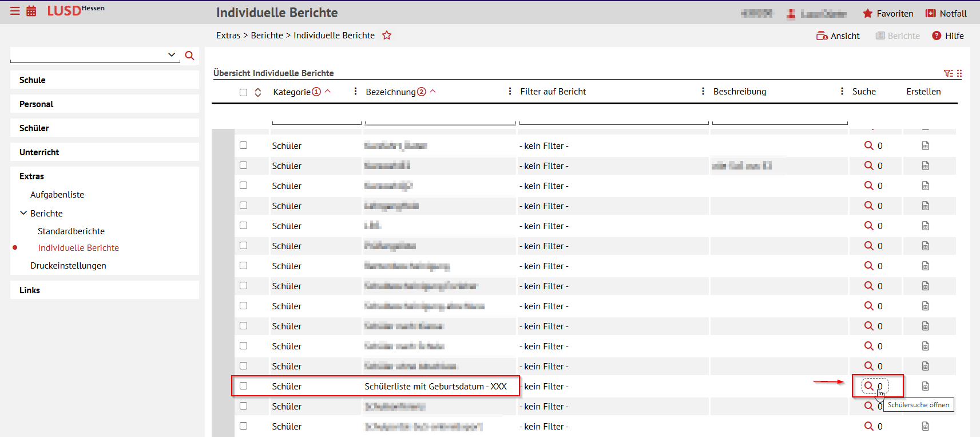Click create icon of the row with description
This screenshot has width=980, height=437.
click(x=926, y=166)
